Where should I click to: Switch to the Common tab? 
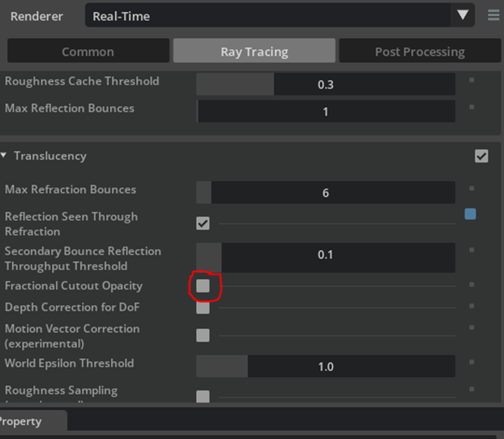coord(88,51)
